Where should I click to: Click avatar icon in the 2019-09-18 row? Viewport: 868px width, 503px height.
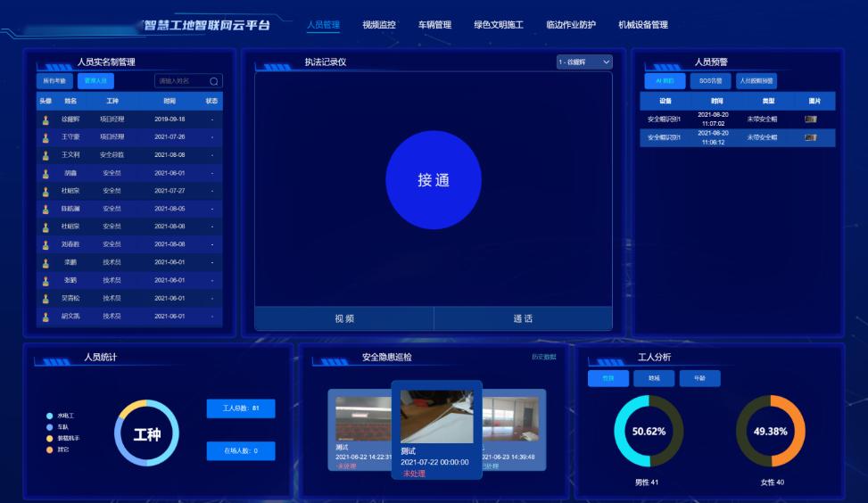click(45, 120)
